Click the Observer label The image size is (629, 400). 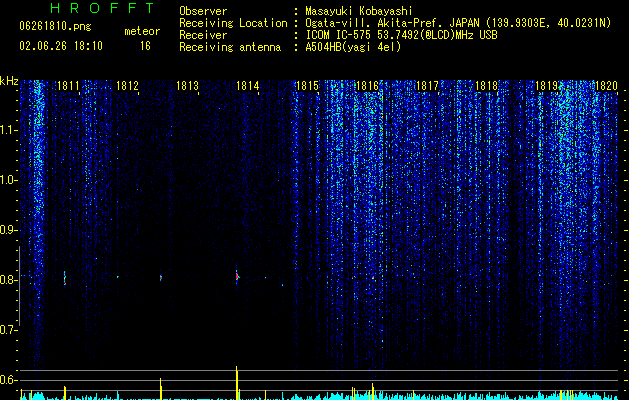click(x=203, y=11)
